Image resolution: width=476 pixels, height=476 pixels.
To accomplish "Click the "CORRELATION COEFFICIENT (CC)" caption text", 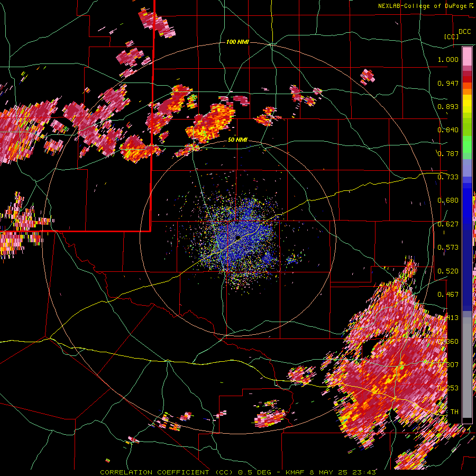I will (x=167, y=472).
